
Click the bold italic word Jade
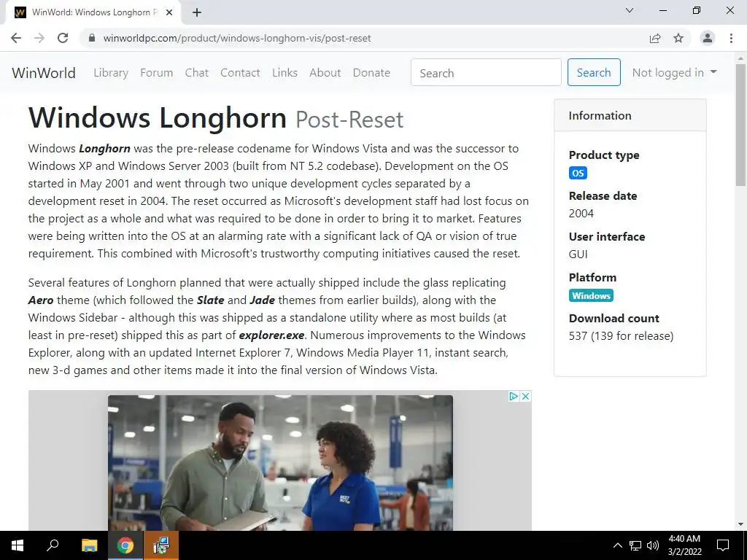click(x=262, y=300)
